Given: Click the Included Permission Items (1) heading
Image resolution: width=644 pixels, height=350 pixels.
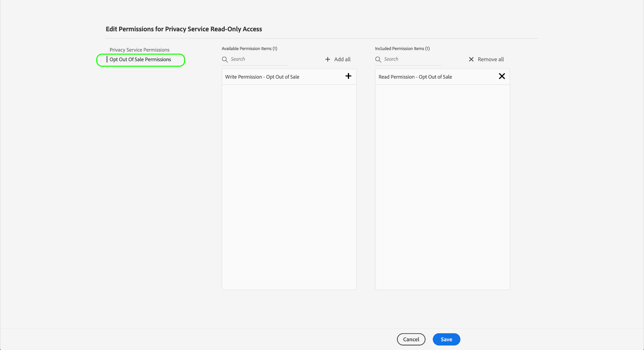Looking at the screenshot, I should tap(402, 49).
